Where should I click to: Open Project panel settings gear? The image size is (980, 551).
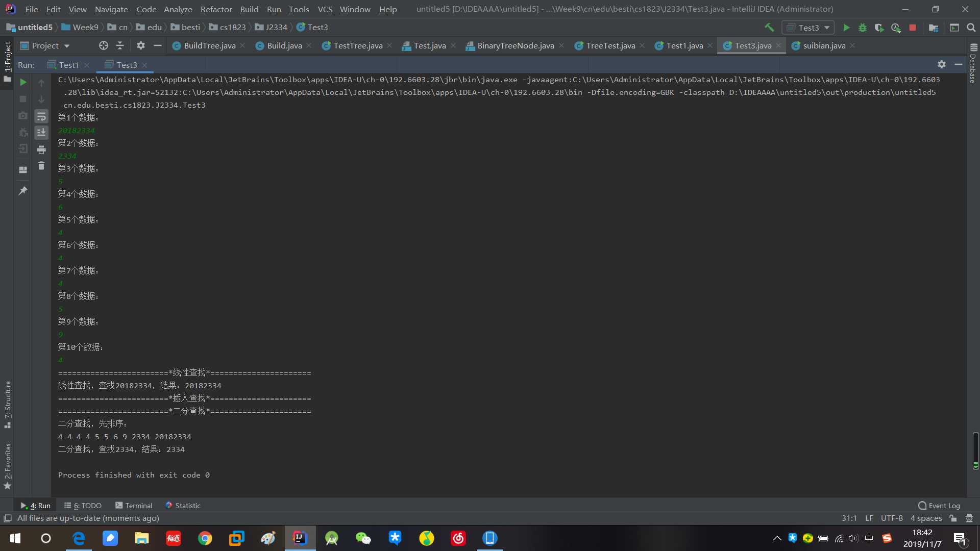point(141,45)
